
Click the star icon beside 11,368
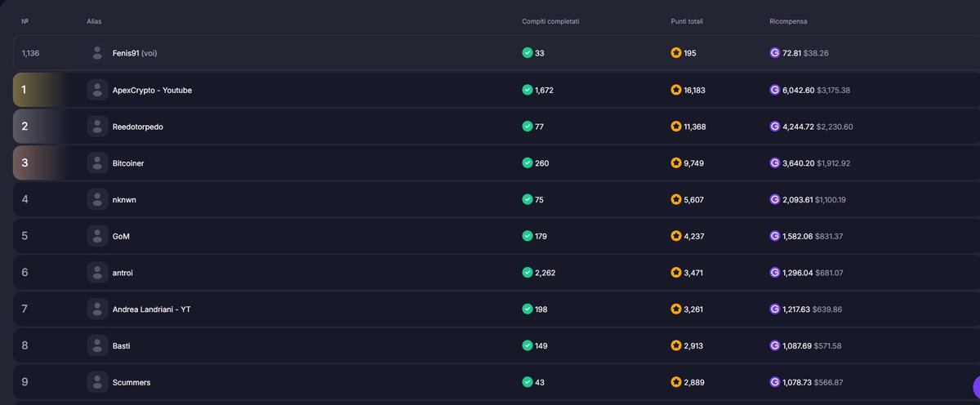pos(675,127)
